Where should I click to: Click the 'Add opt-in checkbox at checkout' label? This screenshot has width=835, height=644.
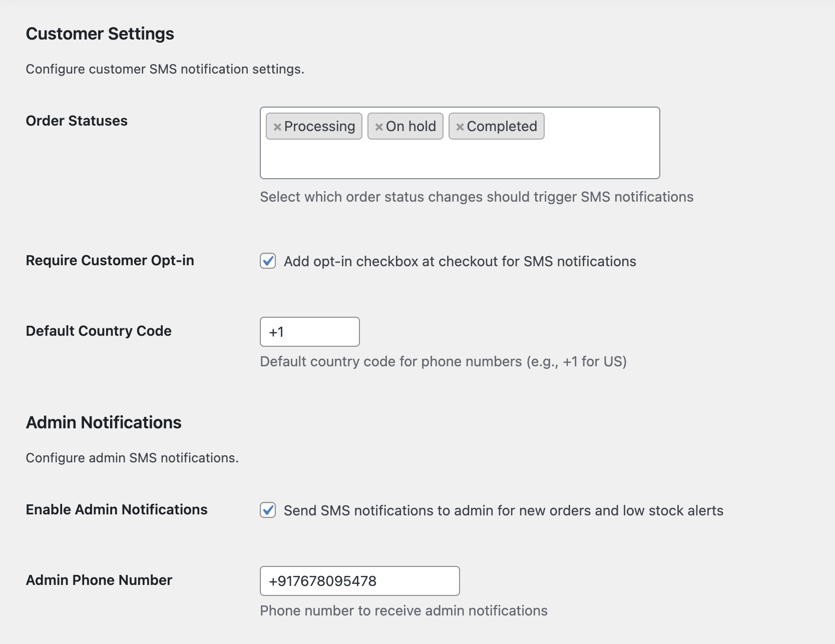(x=460, y=262)
